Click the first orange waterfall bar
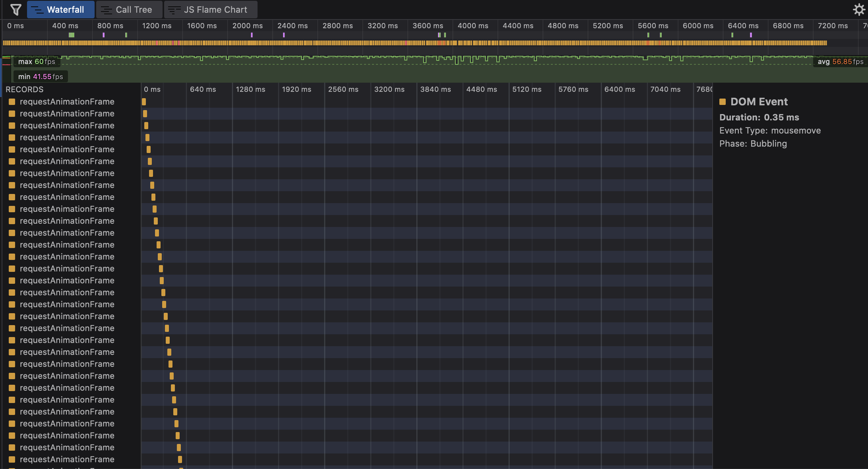Screen dimensions: 868x469 [x=144, y=102]
